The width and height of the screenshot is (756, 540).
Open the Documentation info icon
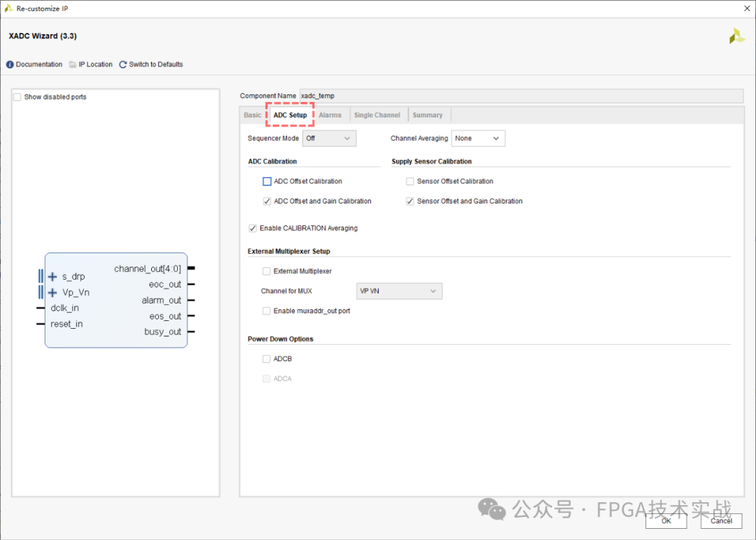point(10,64)
